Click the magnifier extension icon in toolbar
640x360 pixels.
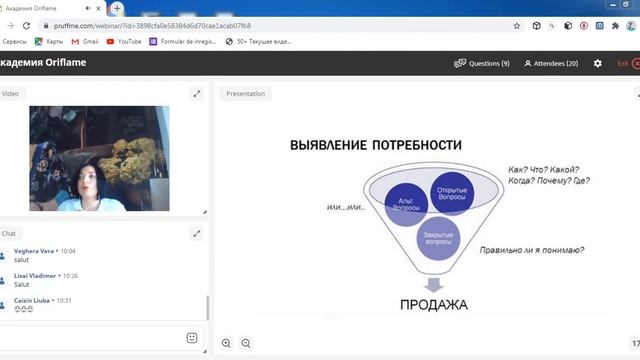(552, 26)
